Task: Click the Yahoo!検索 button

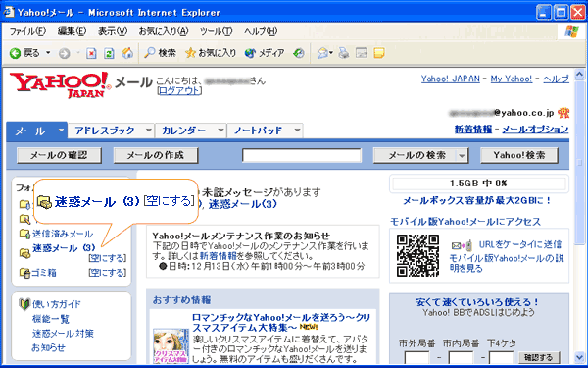Action: [x=519, y=155]
